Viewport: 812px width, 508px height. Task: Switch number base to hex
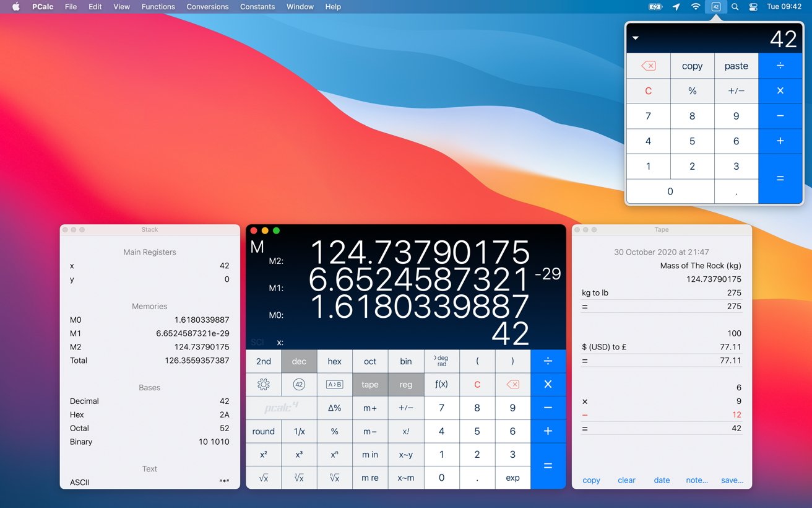coord(334,361)
